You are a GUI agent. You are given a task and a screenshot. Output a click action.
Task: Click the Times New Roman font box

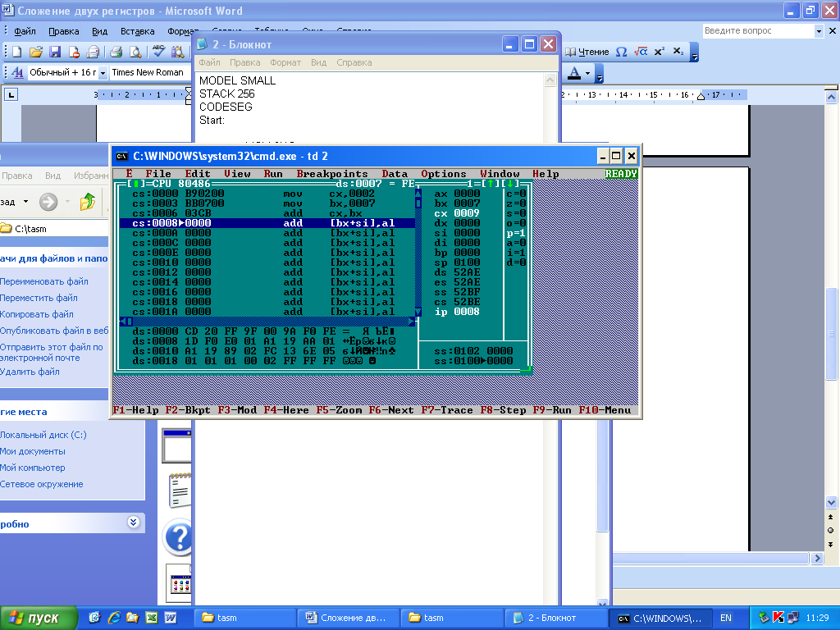point(148,72)
